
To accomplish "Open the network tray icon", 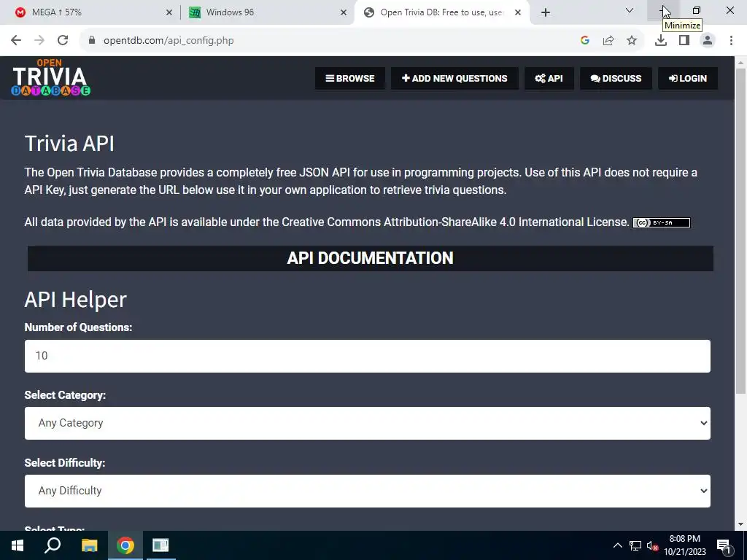I will [x=635, y=545].
